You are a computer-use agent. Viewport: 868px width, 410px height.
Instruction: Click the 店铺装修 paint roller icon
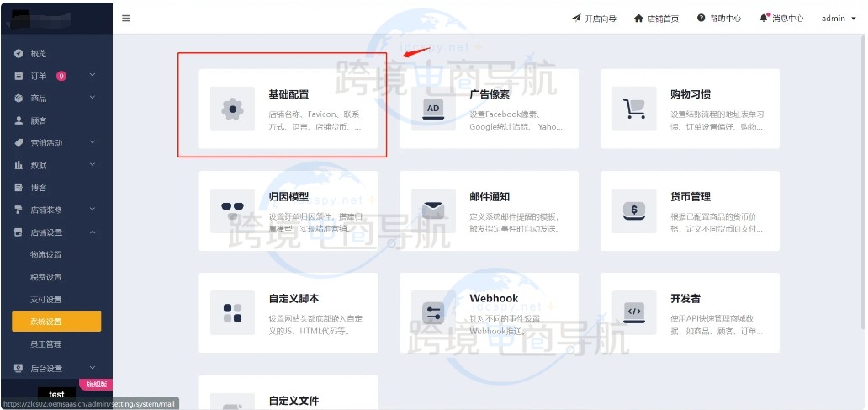click(19, 210)
